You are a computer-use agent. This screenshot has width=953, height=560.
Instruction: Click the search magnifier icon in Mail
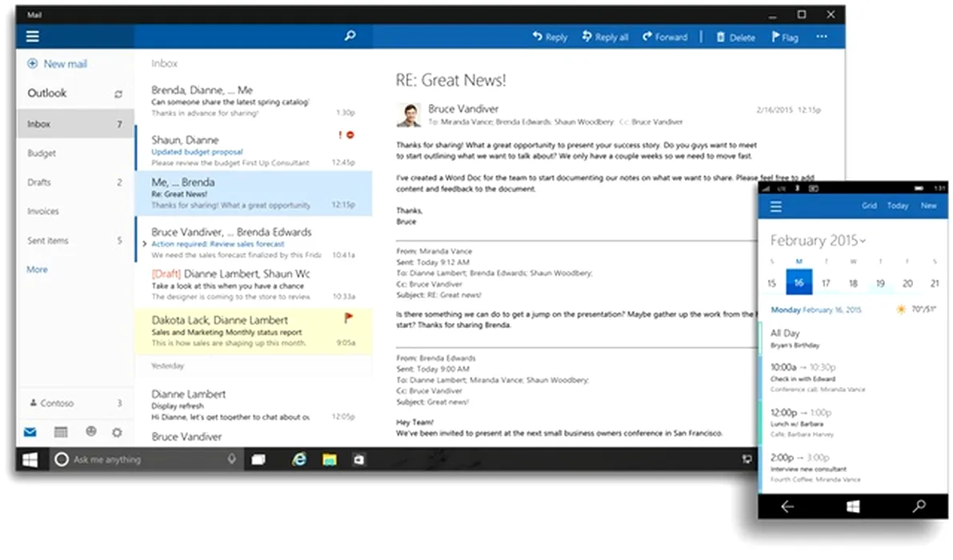pyautogui.click(x=350, y=36)
